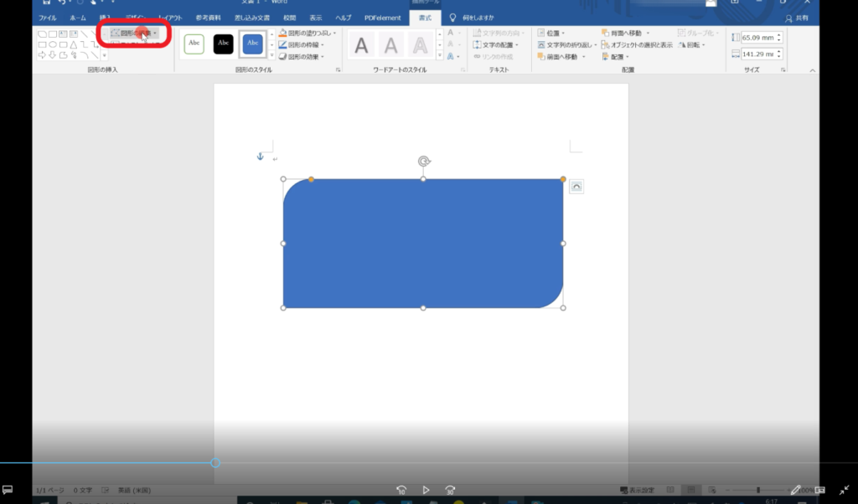This screenshot has height=504, width=858.
Task: Apply the white outlined Abc shape style
Action: point(194,44)
